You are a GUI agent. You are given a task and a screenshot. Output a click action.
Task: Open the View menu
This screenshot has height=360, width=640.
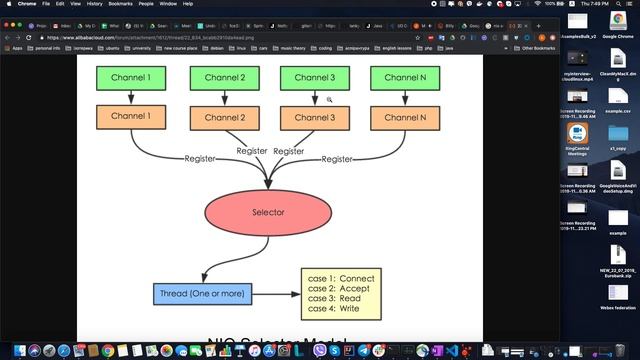(76, 4)
